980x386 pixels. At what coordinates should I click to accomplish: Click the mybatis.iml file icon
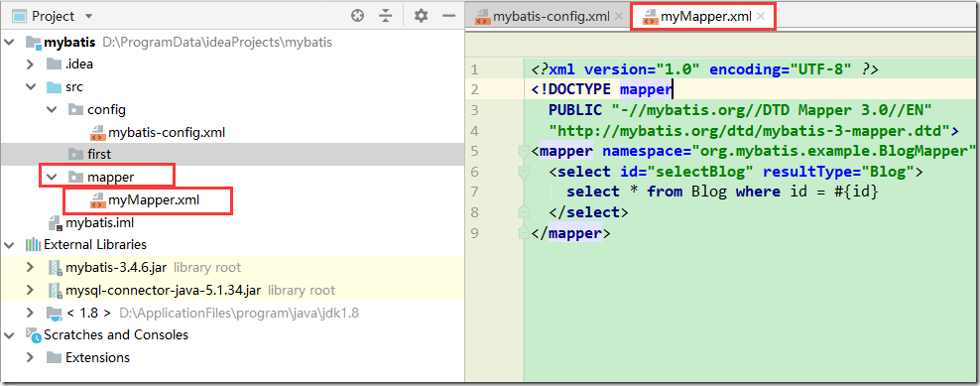click(55, 223)
